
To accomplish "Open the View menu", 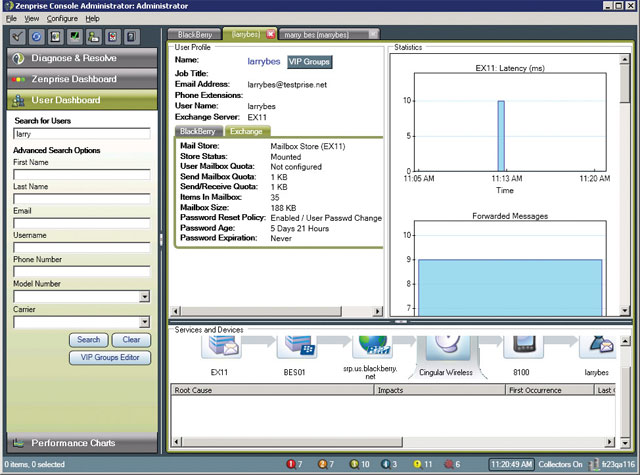I will pyautogui.click(x=31, y=18).
